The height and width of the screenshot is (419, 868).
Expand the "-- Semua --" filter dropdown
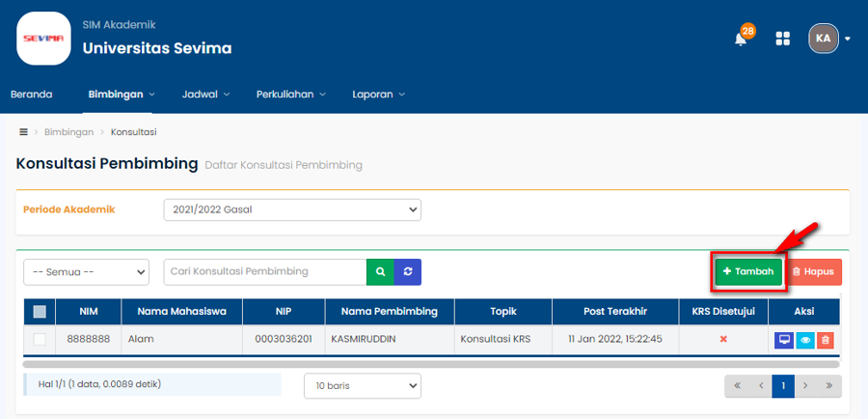86,272
